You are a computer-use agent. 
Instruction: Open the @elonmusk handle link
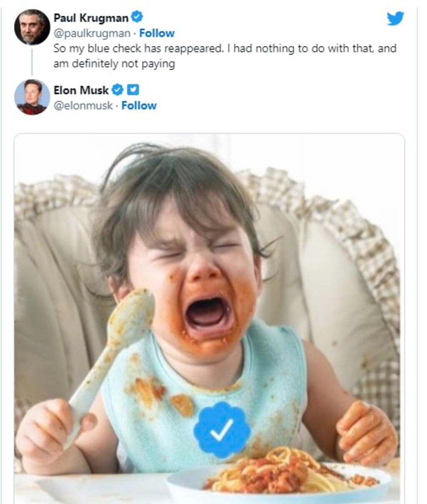[83, 106]
